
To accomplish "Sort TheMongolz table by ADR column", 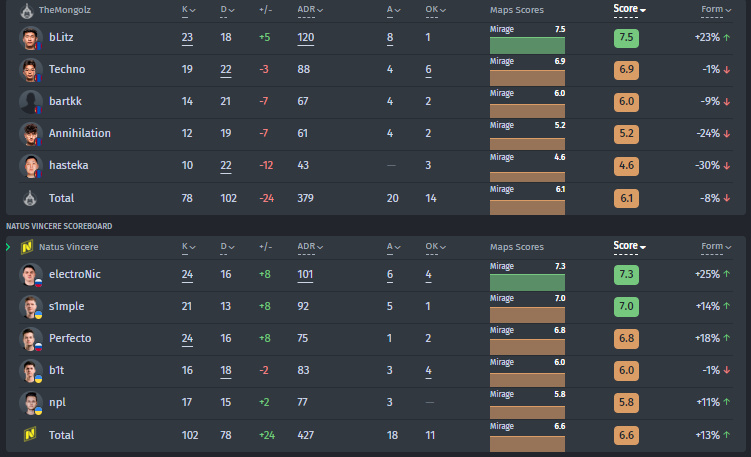I will 311,9.
